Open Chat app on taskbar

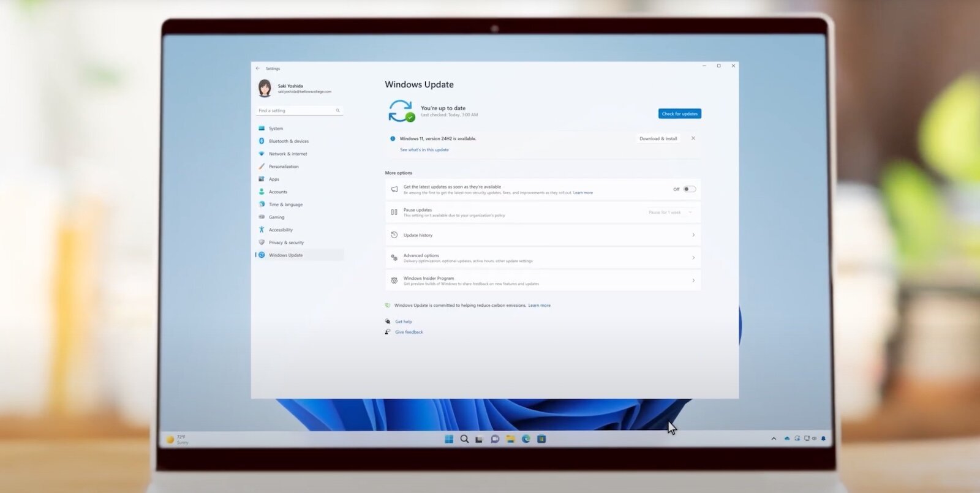pyautogui.click(x=495, y=439)
